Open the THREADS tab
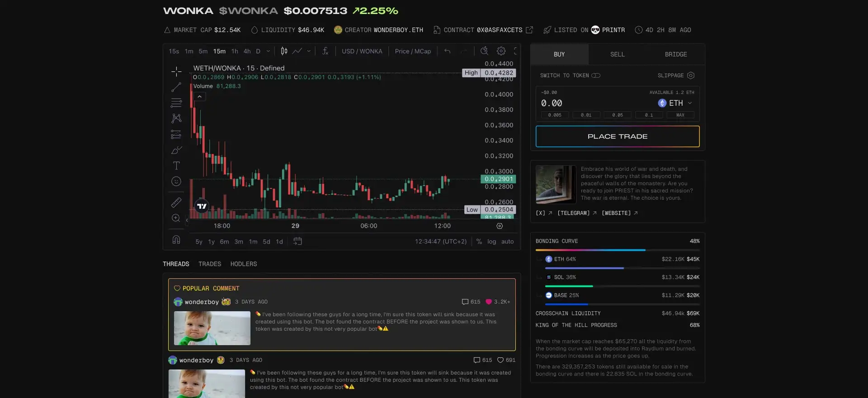This screenshot has height=398, width=868. tap(176, 264)
